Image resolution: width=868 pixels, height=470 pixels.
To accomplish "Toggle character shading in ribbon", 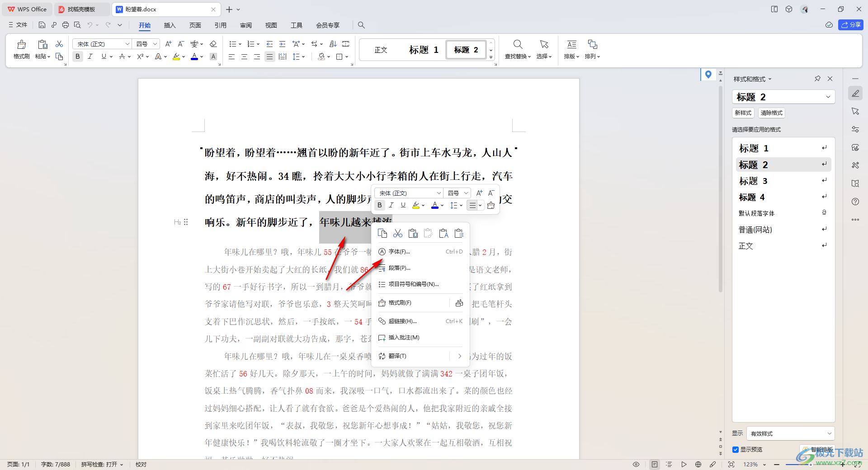I will click(213, 56).
